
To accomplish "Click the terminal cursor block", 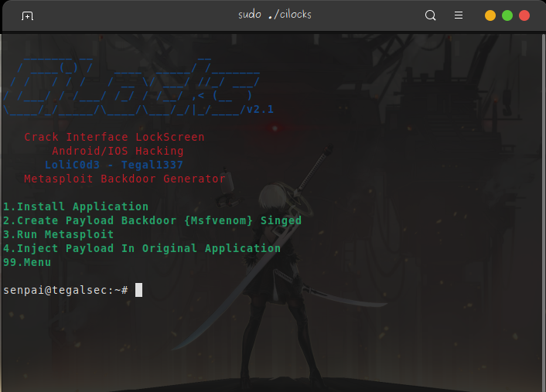I will point(138,290).
